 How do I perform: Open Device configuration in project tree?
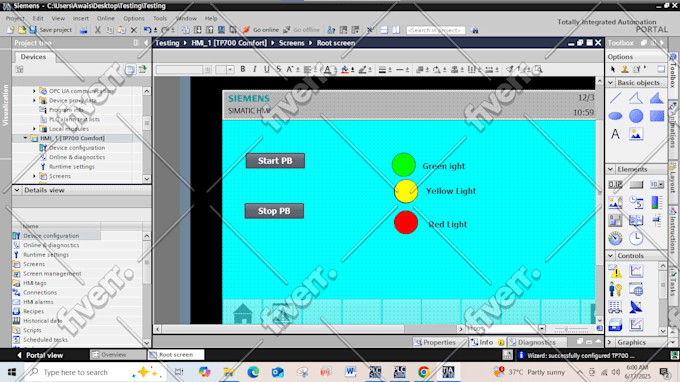pos(72,148)
